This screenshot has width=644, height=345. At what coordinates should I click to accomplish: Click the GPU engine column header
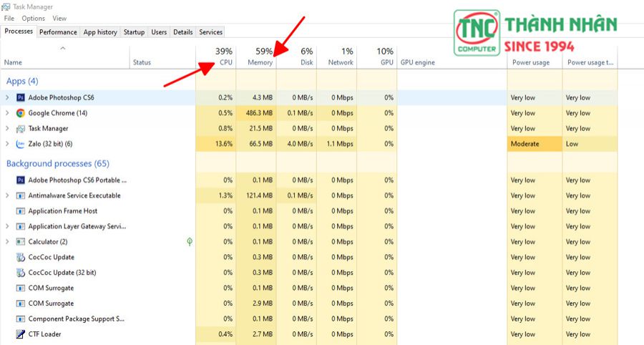click(x=452, y=57)
